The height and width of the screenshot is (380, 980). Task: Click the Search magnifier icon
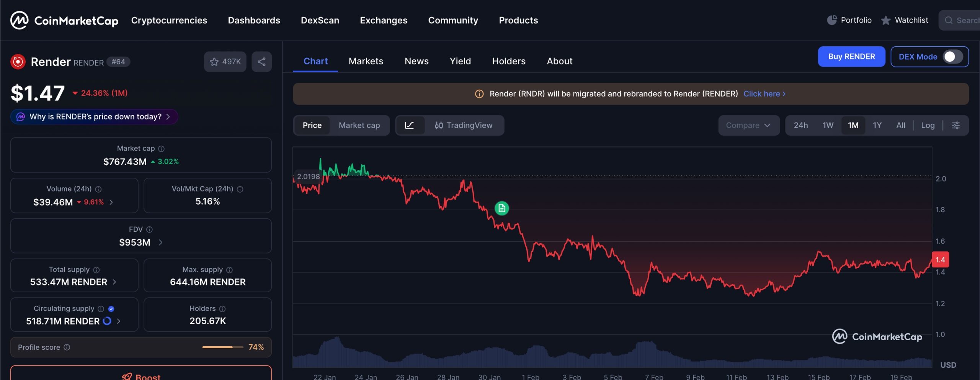point(949,20)
